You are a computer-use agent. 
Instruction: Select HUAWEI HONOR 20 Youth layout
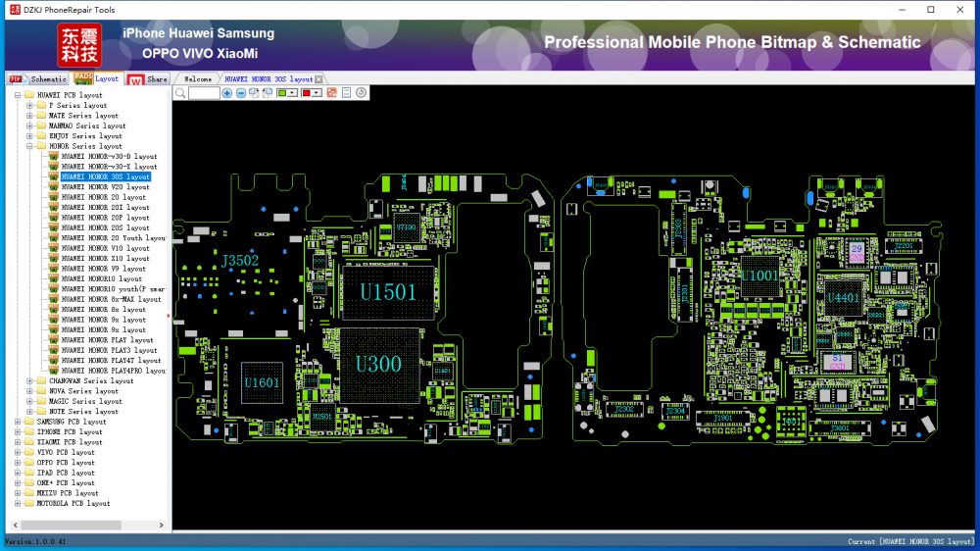pos(113,238)
